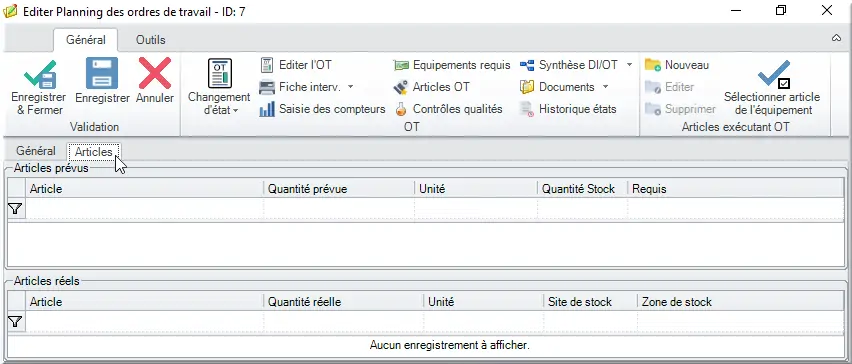Switch to the lower Général tab
This screenshot has height=364, width=852.
(x=35, y=151)
